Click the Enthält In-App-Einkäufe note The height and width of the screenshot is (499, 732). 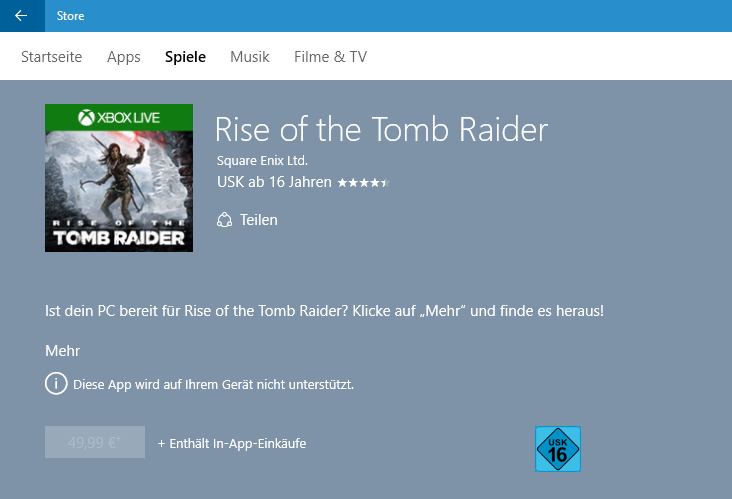pos(232,443)
